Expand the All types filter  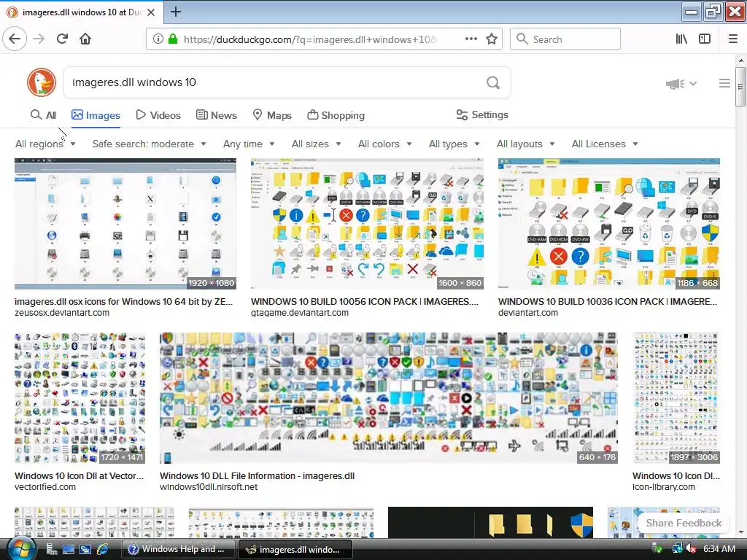pyautogui.click(x=454, y=144)
